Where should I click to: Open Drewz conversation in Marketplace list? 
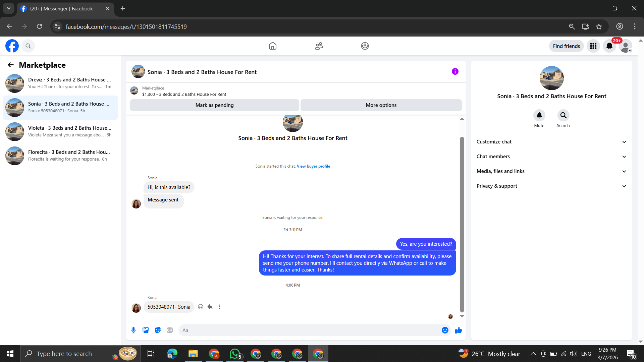point(60,83)
